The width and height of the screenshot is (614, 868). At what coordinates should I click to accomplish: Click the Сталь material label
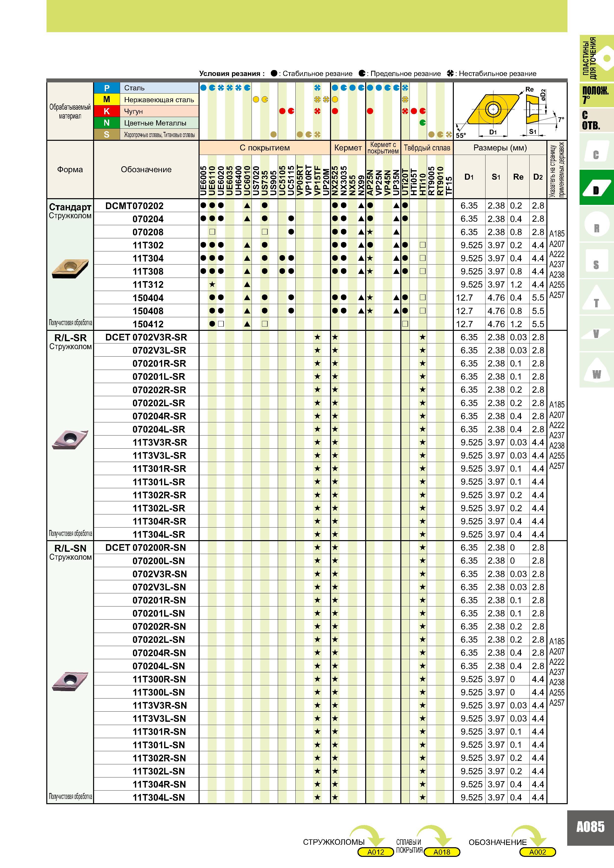point(134,88)
